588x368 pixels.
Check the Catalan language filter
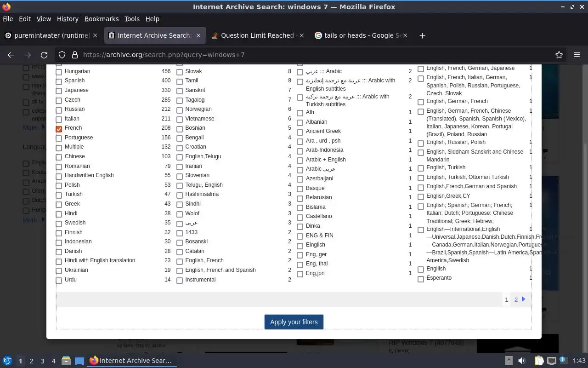point(180,252)
